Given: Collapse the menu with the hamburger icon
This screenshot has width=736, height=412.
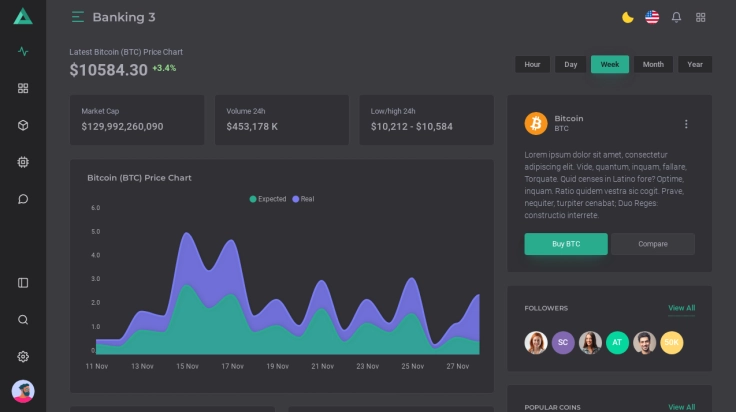Looking at the screenshot, I should (78, 17).
